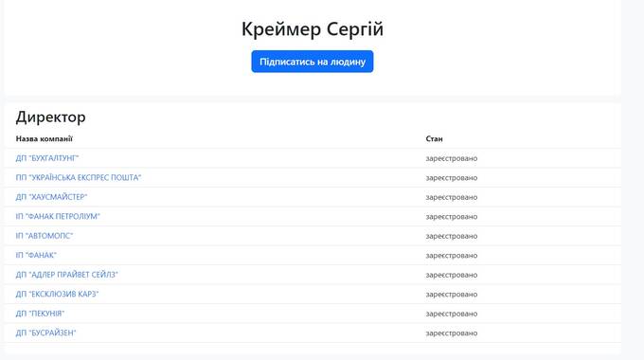
Task: Click the Директор section heading
Action: (x=51, y=117)
